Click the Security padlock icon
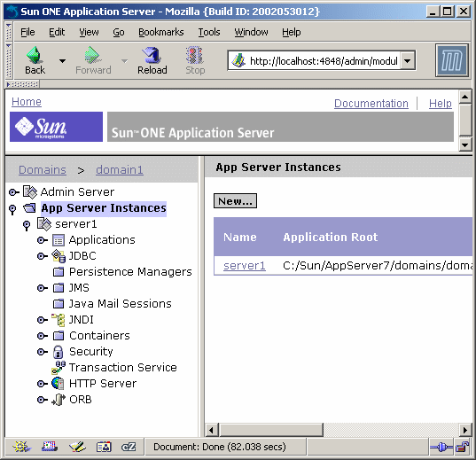This screenshot has height=460, width=476. 59,352
